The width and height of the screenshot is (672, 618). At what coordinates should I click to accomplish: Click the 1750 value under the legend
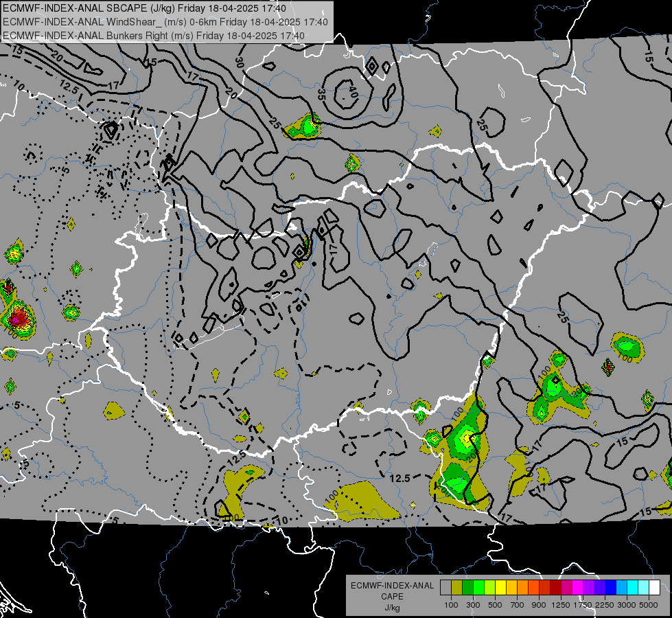[x=583, y=605]
